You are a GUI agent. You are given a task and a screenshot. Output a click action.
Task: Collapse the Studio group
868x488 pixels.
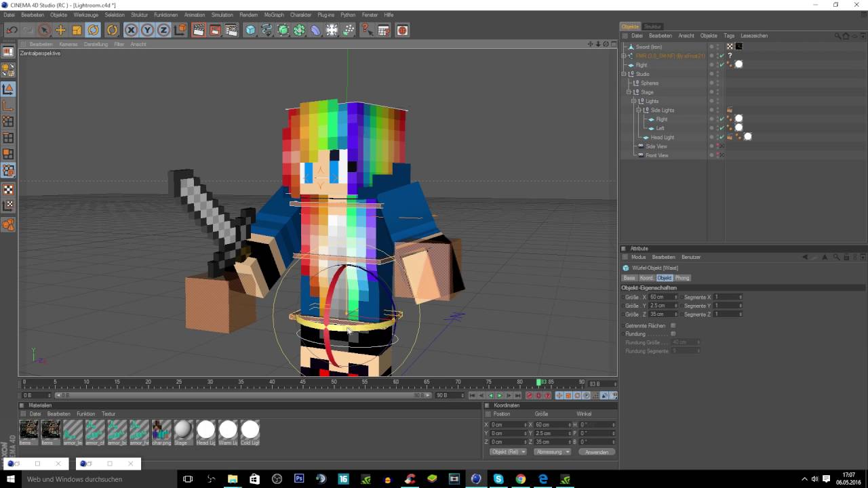[624, 74]
